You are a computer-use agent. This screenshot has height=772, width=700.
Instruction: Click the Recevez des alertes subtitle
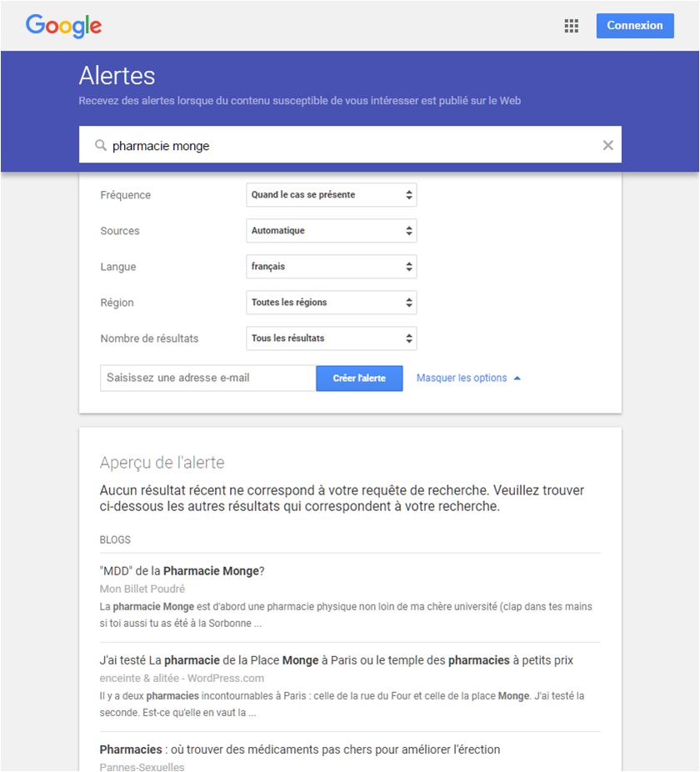pyautogui.click(x=300, y=100)
